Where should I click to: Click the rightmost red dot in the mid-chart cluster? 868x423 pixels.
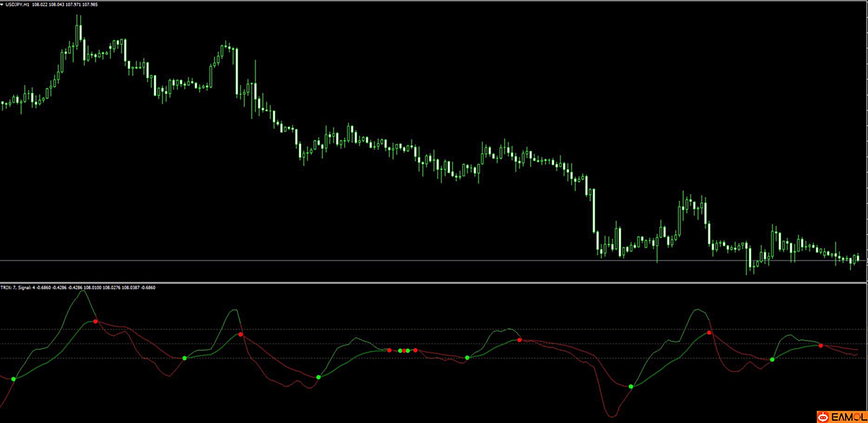(415, 350)
